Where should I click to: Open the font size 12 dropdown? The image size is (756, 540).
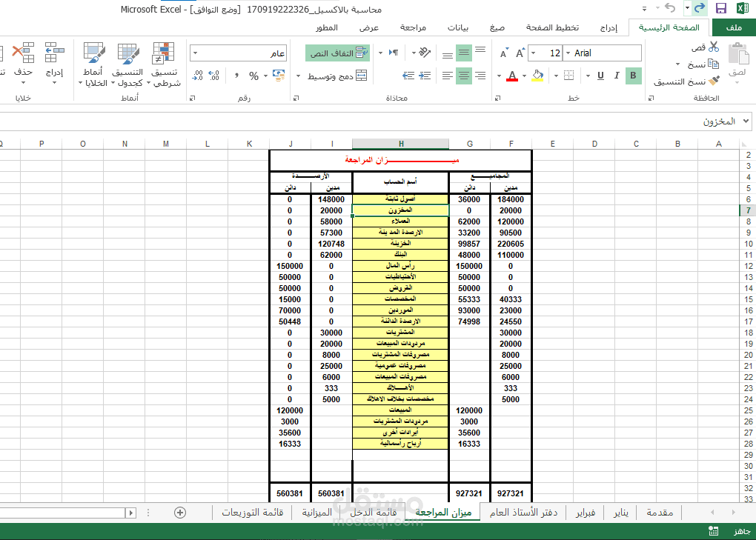(533, 53)
